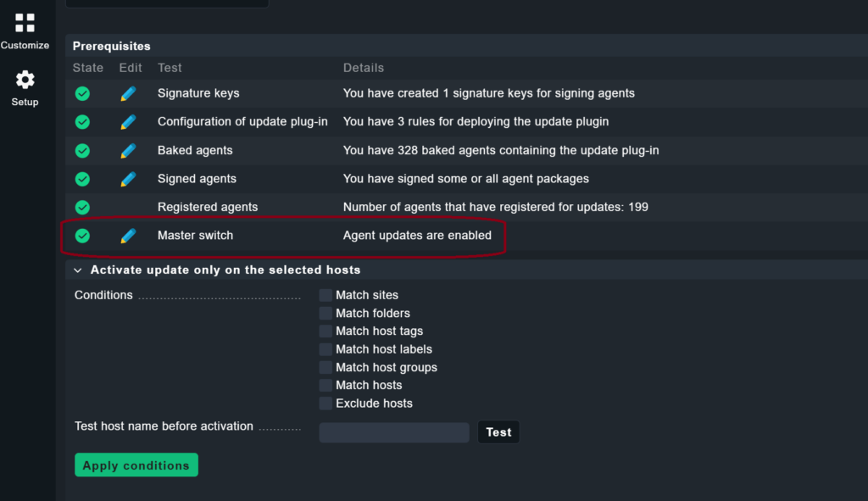Click the Apply conditions button
This screenshot has height=501, width=868.
click(136, 465)
